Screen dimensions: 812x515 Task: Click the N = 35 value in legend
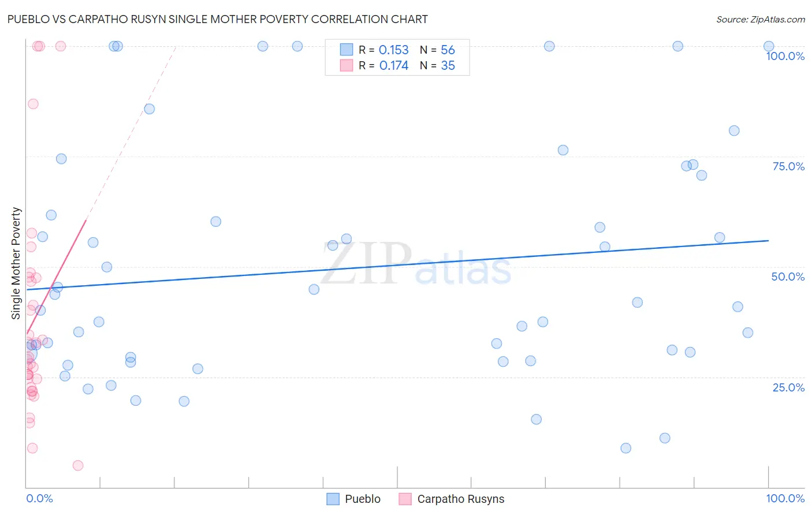point(437,65)
